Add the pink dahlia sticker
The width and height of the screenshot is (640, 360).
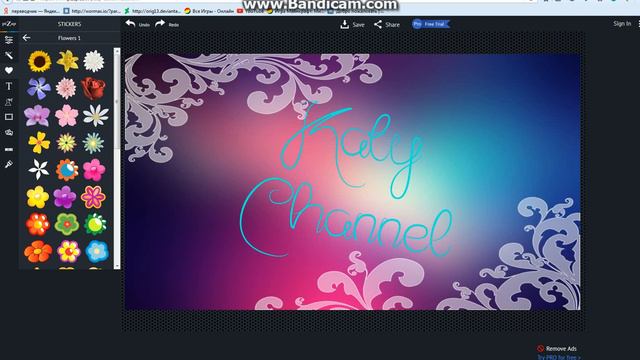click(x=66, y=88)
